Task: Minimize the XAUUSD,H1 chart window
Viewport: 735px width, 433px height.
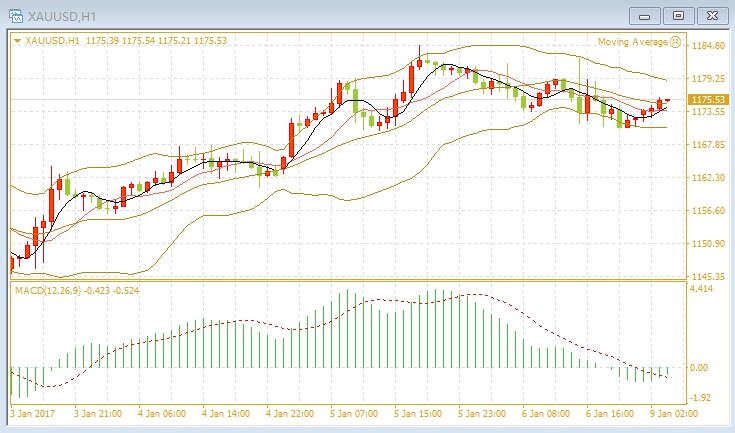Action: [645, 16]
